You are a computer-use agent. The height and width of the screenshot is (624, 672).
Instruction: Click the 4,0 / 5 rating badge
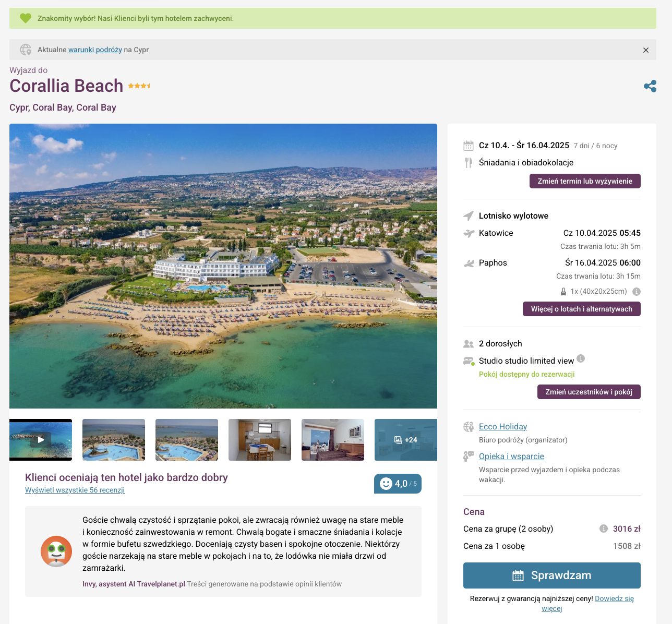(398, 484)
